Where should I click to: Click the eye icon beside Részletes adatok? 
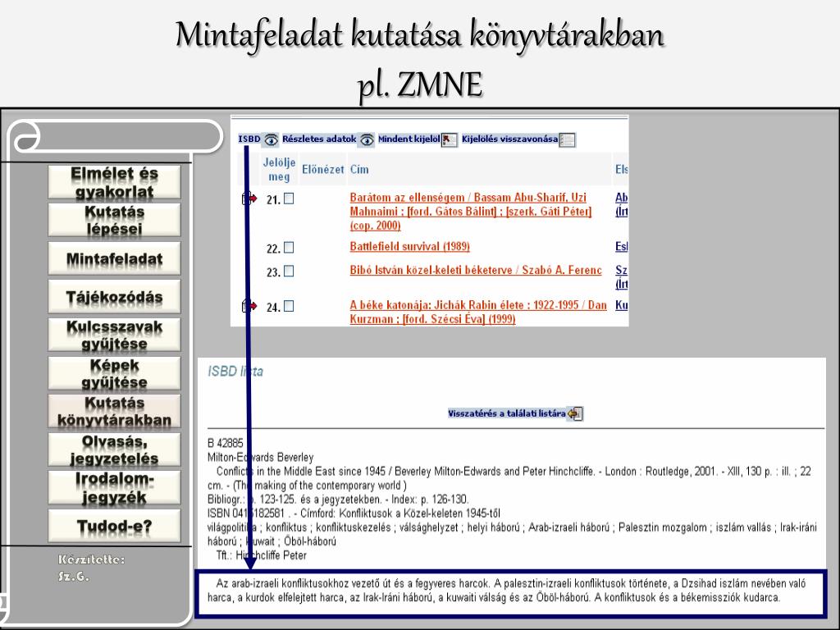pyautogui.click(x=367, y=139)
